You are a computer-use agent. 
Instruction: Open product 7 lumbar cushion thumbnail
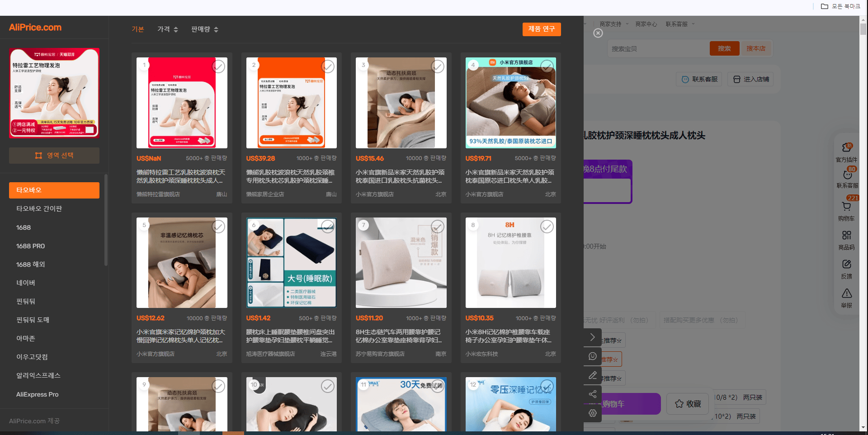[401, 263]
